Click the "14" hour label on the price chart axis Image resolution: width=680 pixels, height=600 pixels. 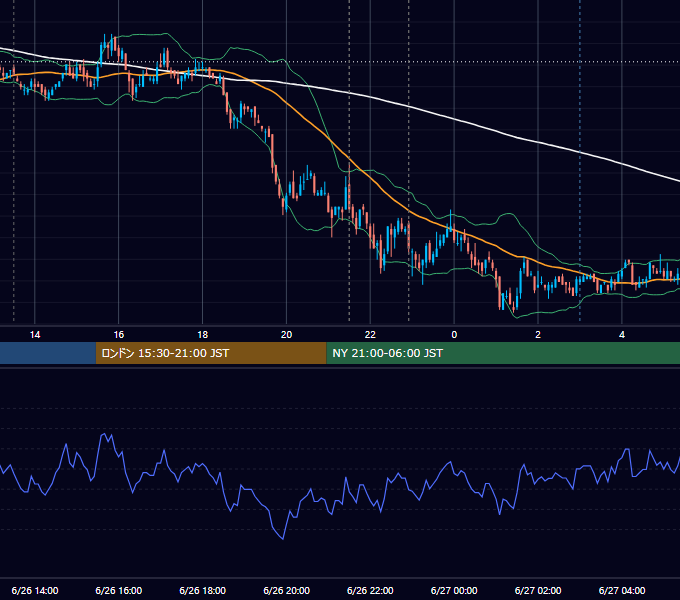pyautogui.click(x=35, y=335)
